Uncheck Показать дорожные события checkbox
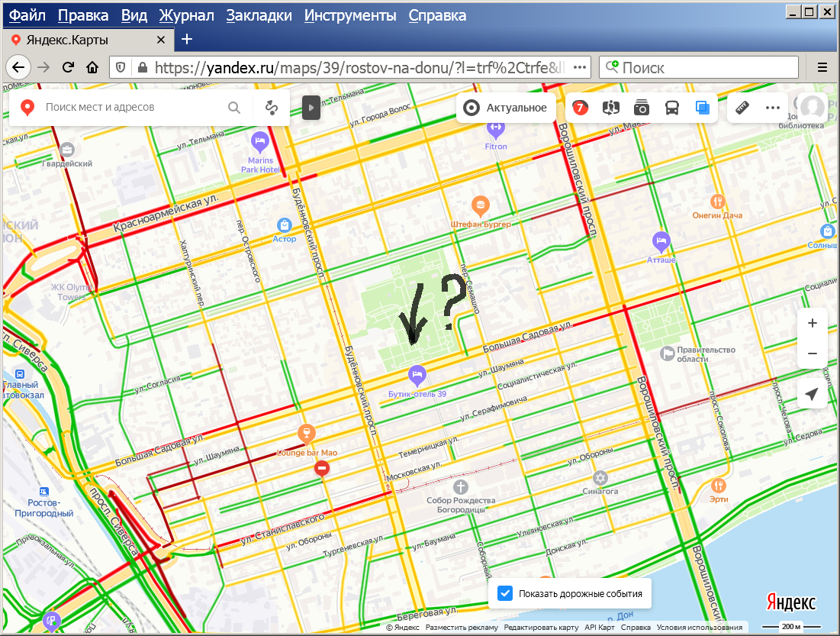This screenshot has height=636, width=840. [x=504, y=593]
